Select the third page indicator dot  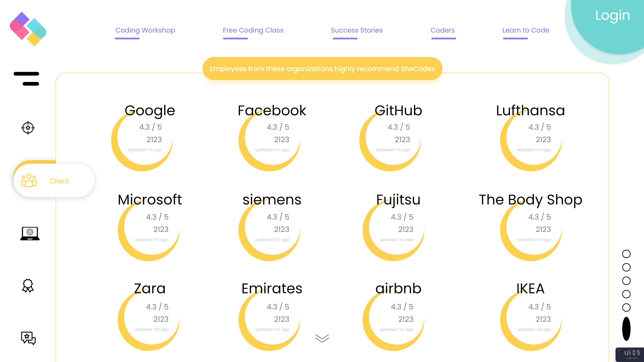pyautogui.click(x=626, y=281)
